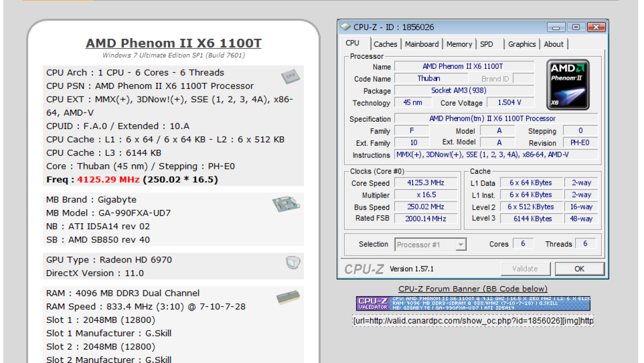Click the Instructions field in CPU-Z
644x363 pixels.
pos(496,155)
